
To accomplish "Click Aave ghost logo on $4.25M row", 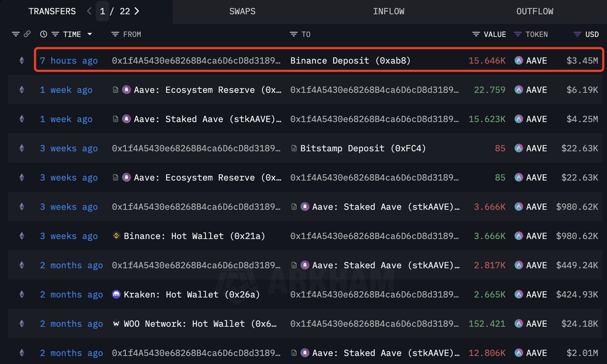I will tap(127, 119).
